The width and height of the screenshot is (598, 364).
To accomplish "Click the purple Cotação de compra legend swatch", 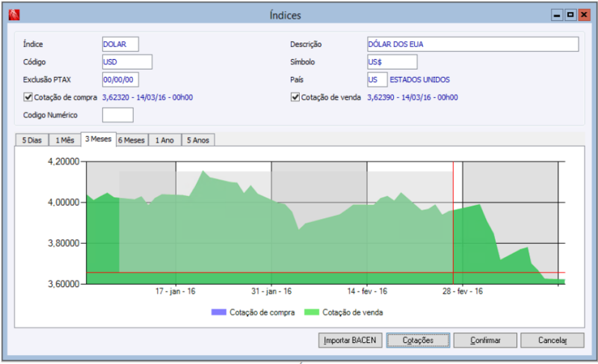I will [219, 312].
